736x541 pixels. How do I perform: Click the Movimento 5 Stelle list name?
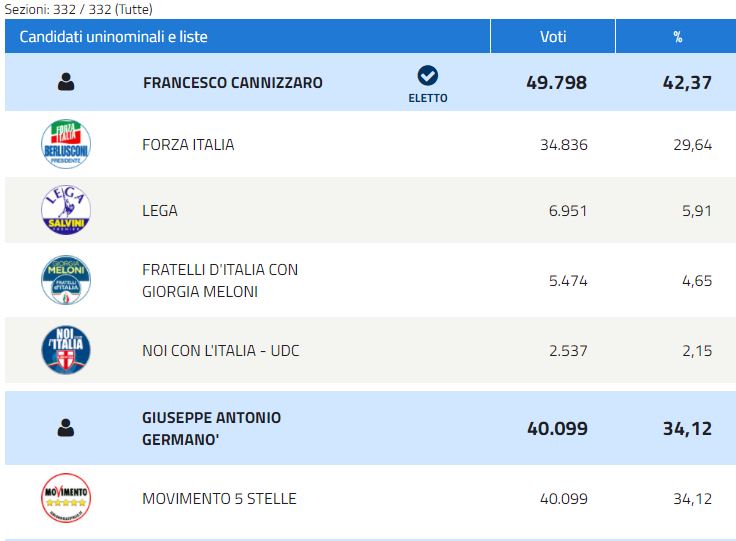[219, 498]
